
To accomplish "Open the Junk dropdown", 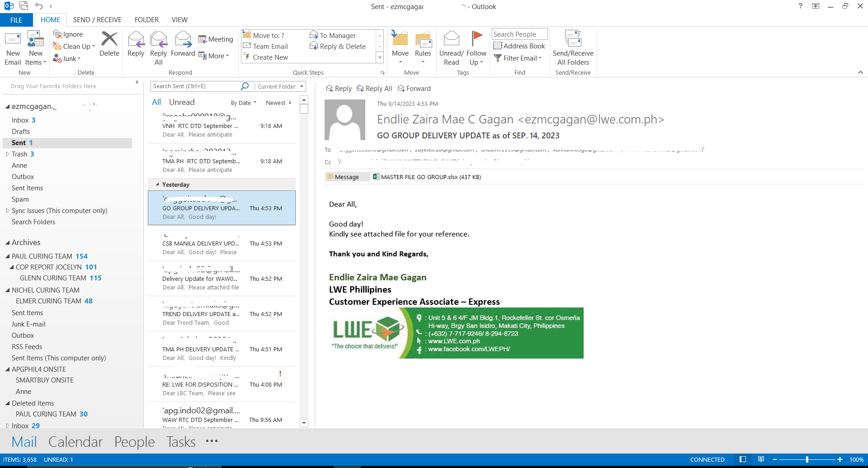I will pyautogui.click(x=67, y=58).
